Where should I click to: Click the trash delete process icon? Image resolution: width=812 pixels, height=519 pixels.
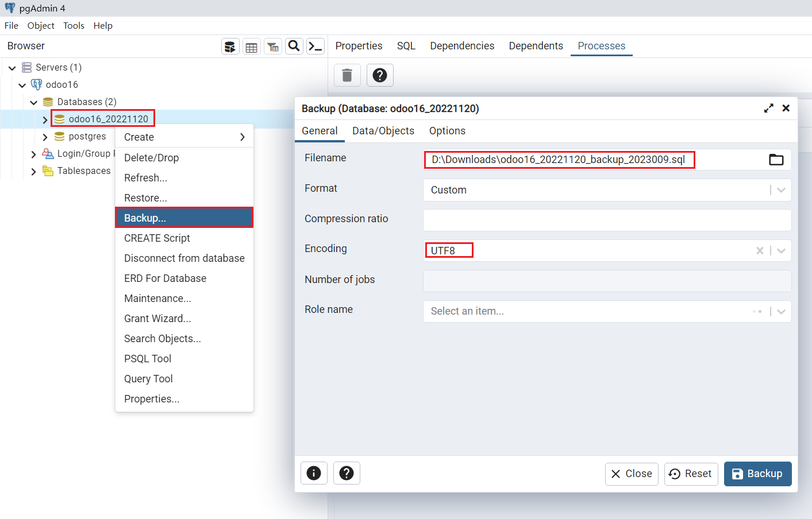[x=347, y=75]
